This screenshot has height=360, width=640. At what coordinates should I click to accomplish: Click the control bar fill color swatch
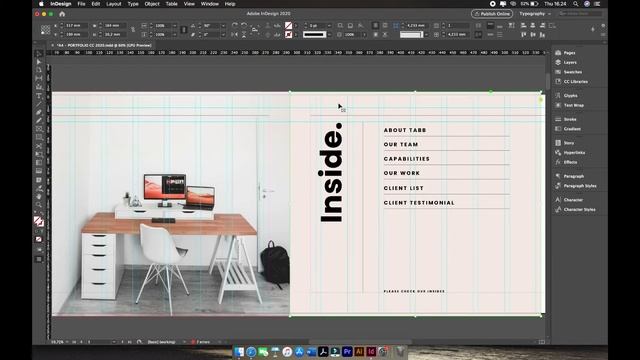pos(289,26)
